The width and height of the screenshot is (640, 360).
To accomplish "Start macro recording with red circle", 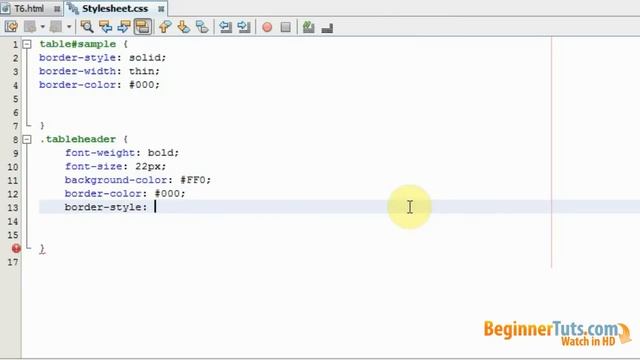I will tap(267, 27).
